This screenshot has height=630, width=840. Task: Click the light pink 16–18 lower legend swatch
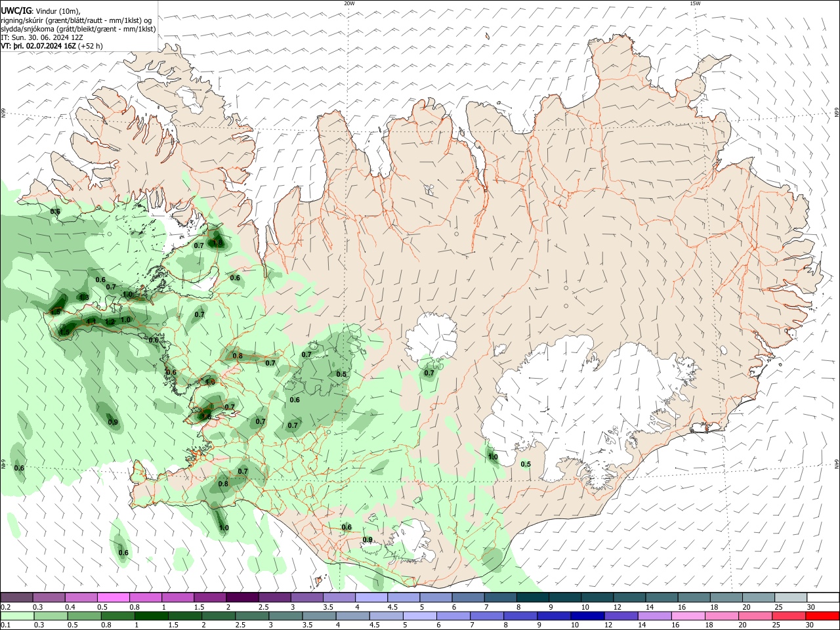pos(688,616)
